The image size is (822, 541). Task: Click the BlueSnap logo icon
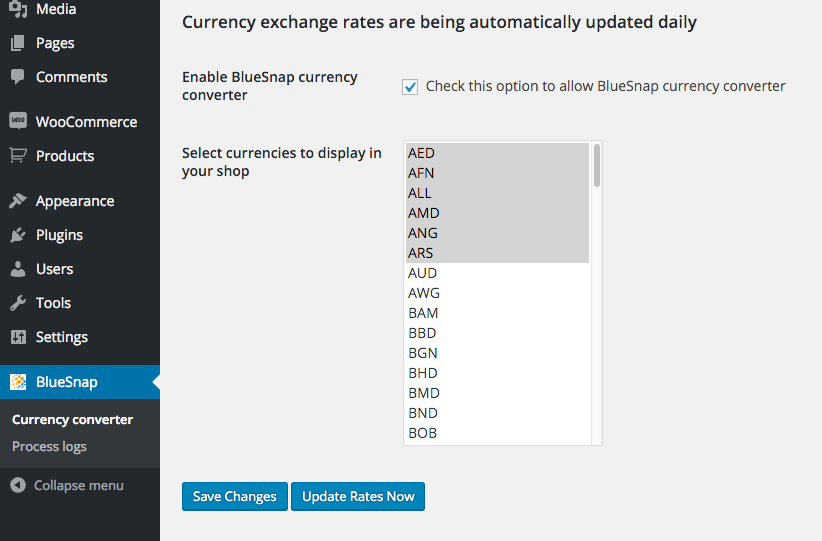pos(18,382)
